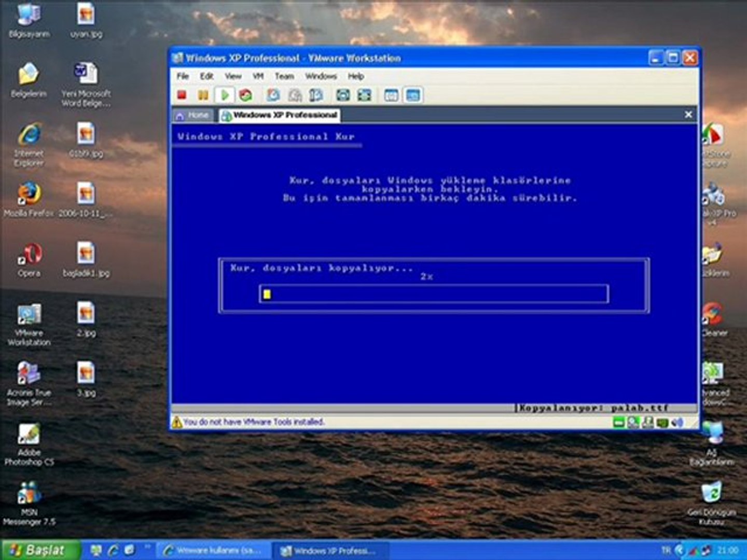
Task: Reset the virtual machine toolbar icon
Action: [245, 95]
